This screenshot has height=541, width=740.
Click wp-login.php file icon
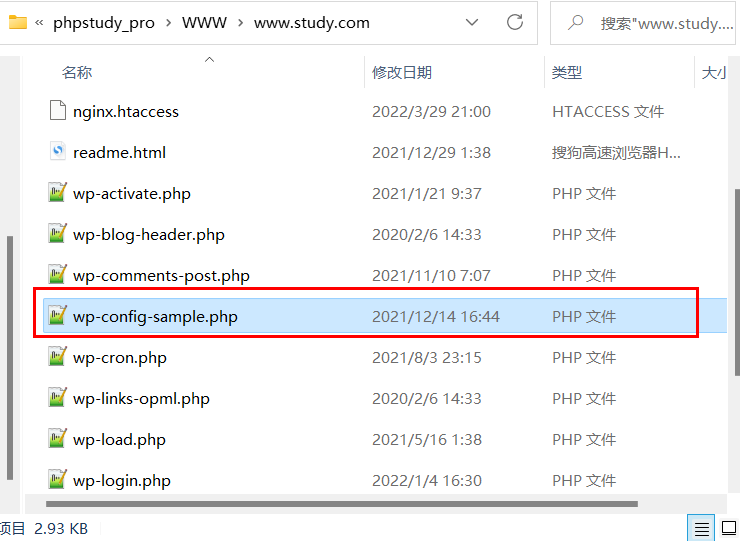58,480
